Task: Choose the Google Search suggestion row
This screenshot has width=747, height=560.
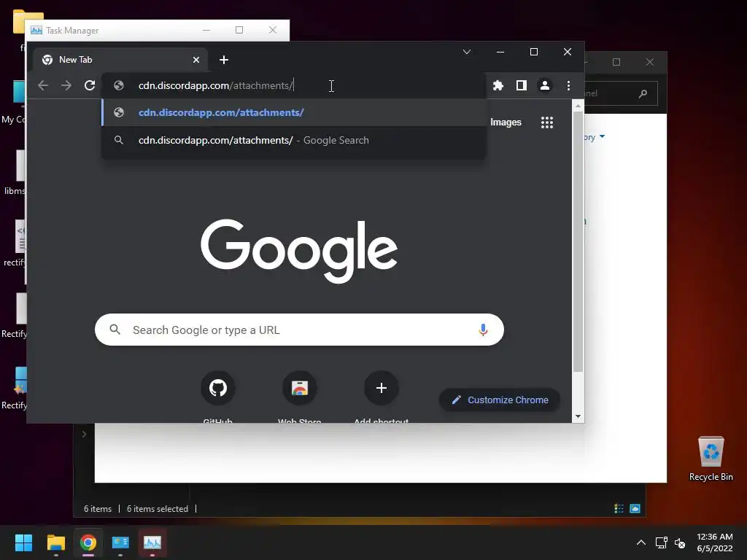Action: pyautogui.click(x=294, y=141)
